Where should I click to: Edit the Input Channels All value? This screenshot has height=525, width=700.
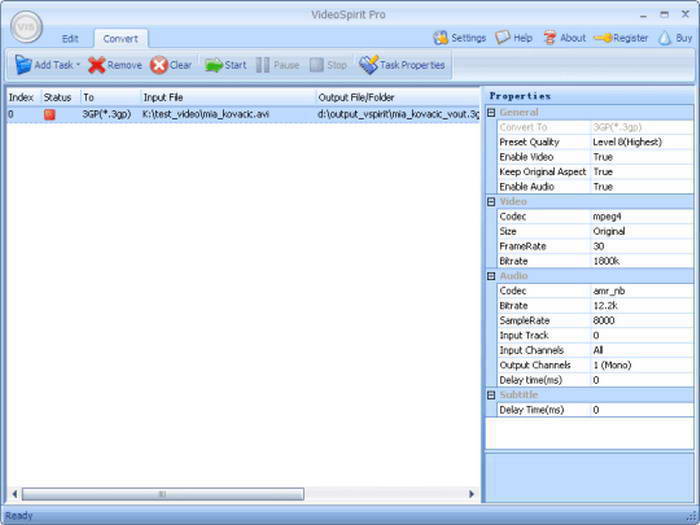(x=642, y=350)
